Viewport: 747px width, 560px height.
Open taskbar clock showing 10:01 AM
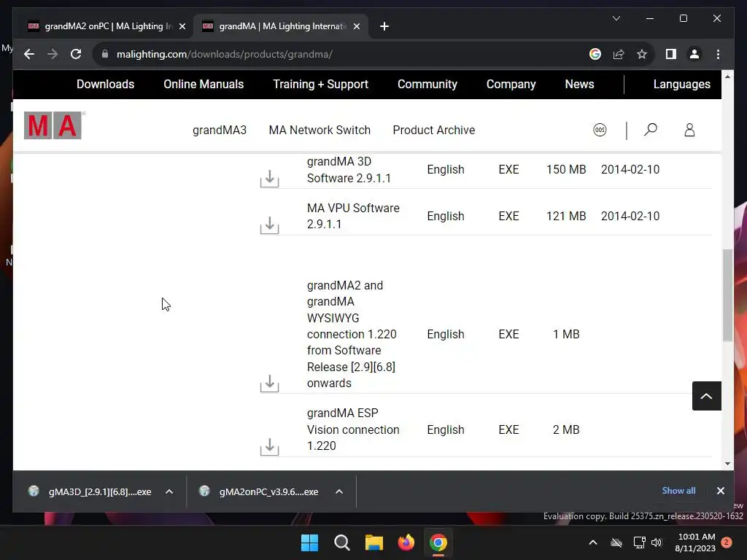695,542
